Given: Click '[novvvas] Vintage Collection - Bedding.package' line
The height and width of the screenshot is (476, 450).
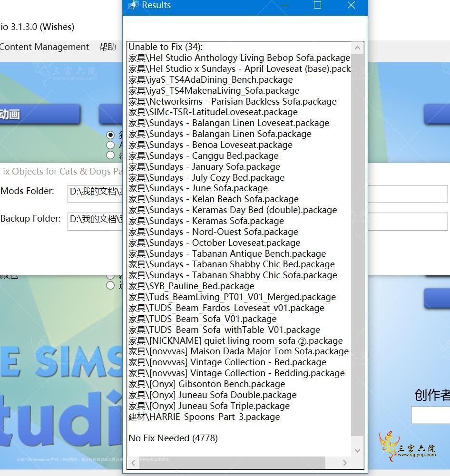Looking at the screenshot, I should [236, 373].
